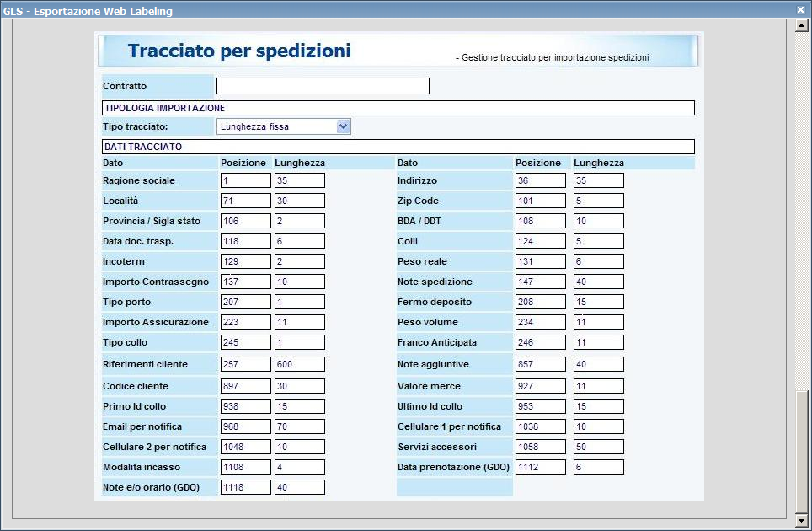Edit Fermo deposito length field

point(599,302)
